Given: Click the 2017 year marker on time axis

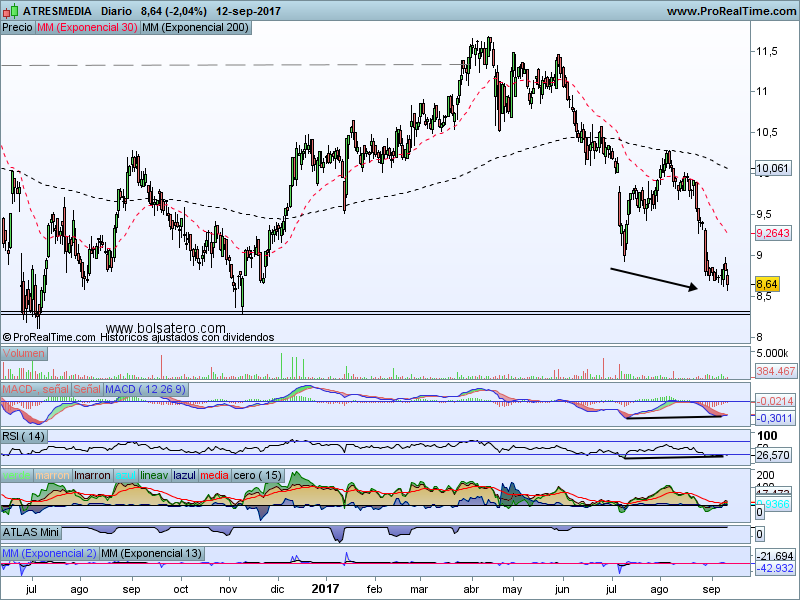Looking at the screenshot, I should (x=327, y=591).
